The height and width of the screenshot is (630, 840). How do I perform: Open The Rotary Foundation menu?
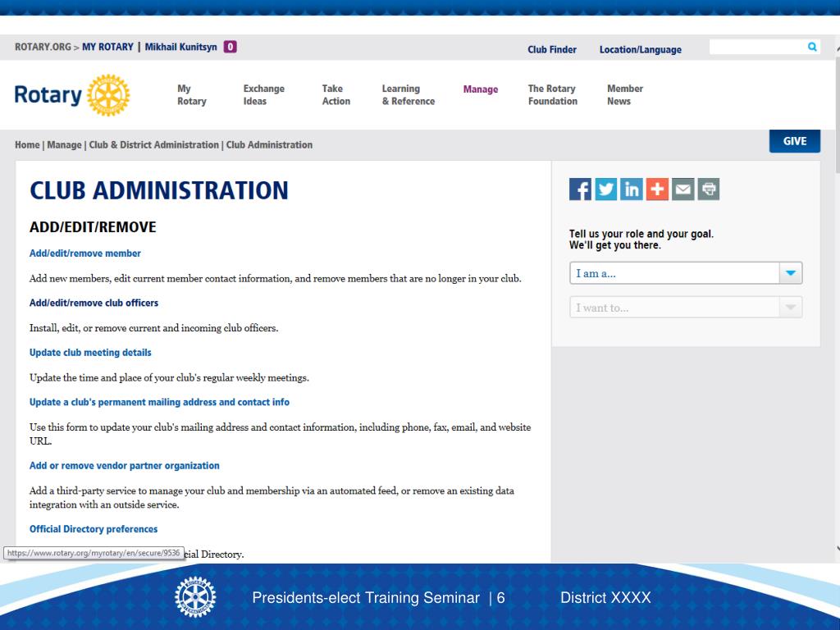[x=553, y=95]
